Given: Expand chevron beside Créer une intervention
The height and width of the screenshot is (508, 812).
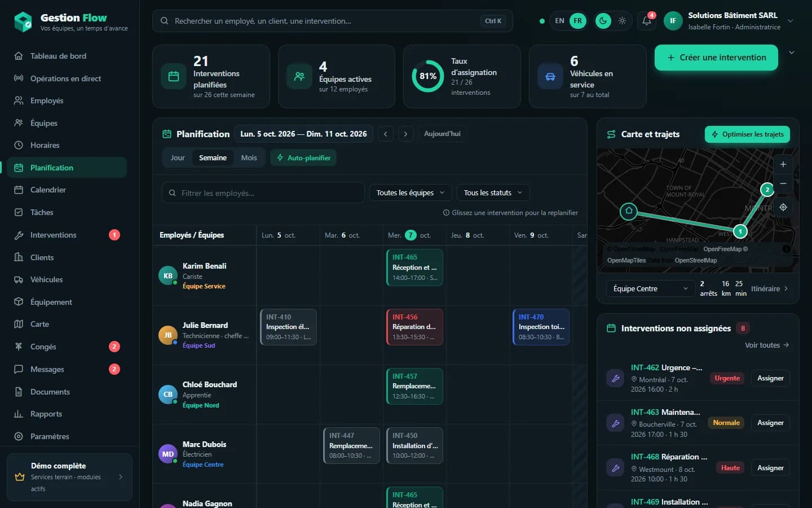Looking at the screenshot, I should click(x=792, y=52).
